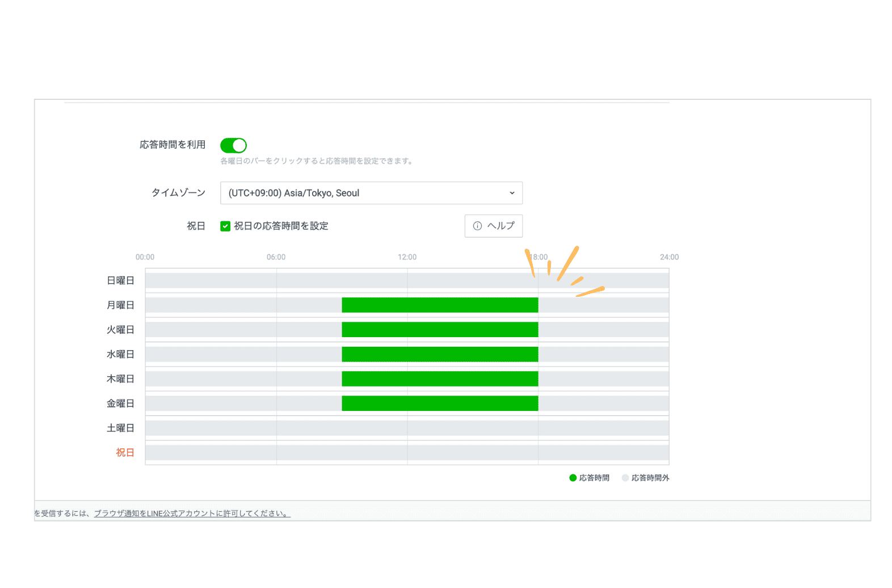Click the 12:00 time axis label
Image resolution: width=892 pixels, height=588 pixels.
[x=407, y=257]
